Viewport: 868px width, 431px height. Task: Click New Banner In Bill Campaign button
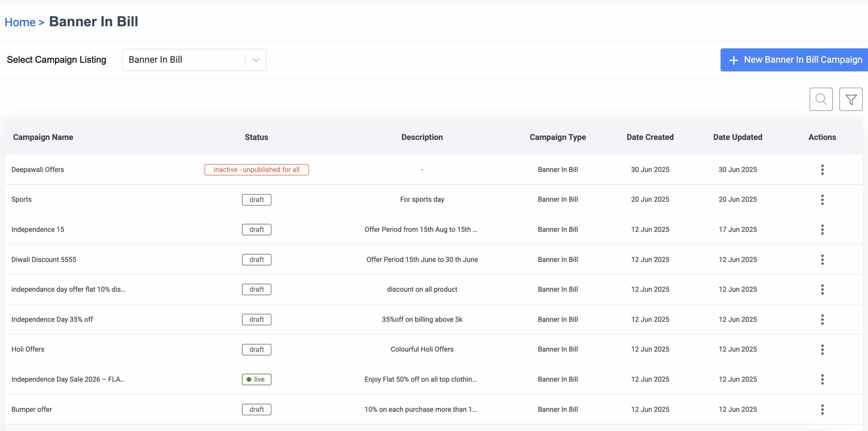click(795, 60)
